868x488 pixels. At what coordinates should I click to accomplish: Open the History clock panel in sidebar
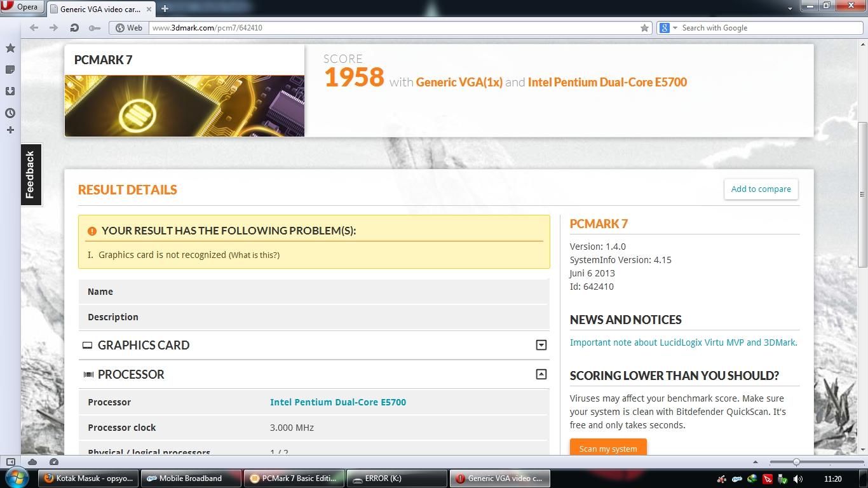[x=10, y=113]
